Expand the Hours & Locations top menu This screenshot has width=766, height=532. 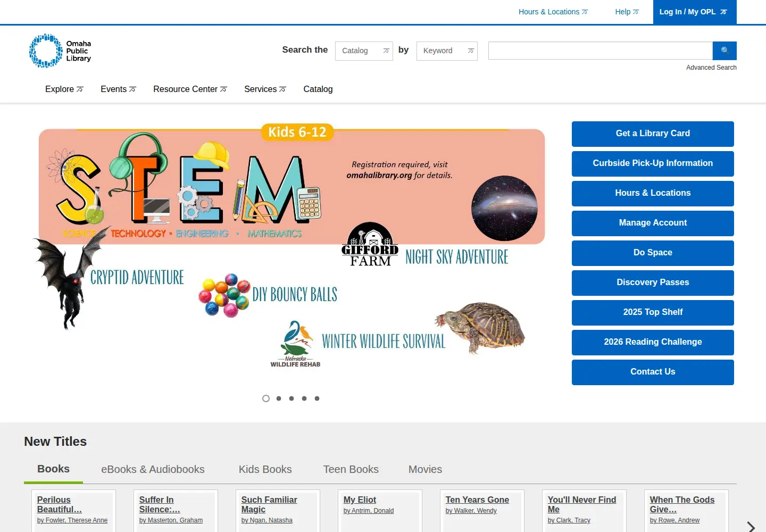coord(553,12)
